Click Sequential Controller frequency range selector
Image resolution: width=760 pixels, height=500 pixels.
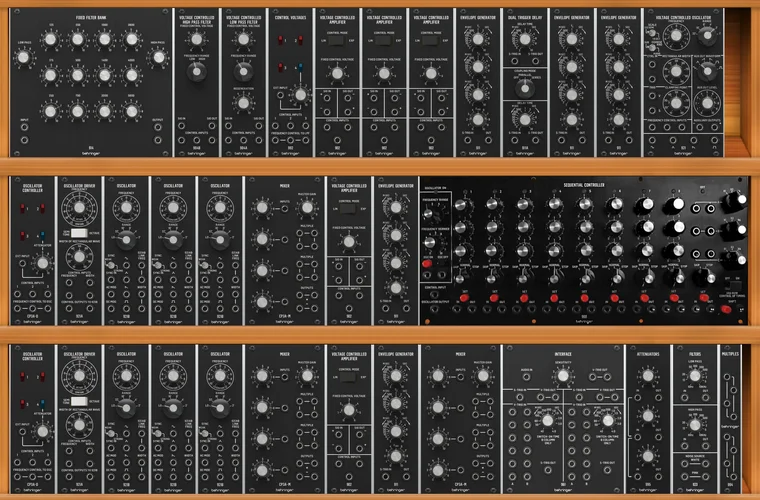coord(428,213)
